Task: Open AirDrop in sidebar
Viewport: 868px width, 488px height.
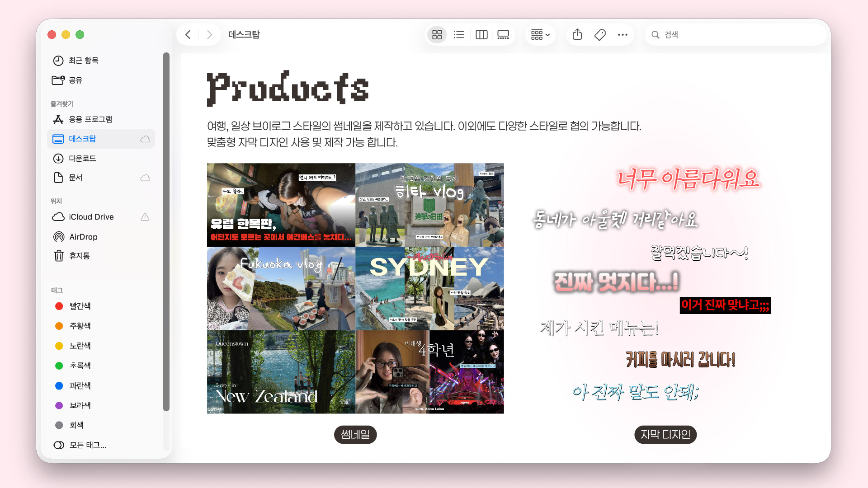Action: (x=101, y=237)
